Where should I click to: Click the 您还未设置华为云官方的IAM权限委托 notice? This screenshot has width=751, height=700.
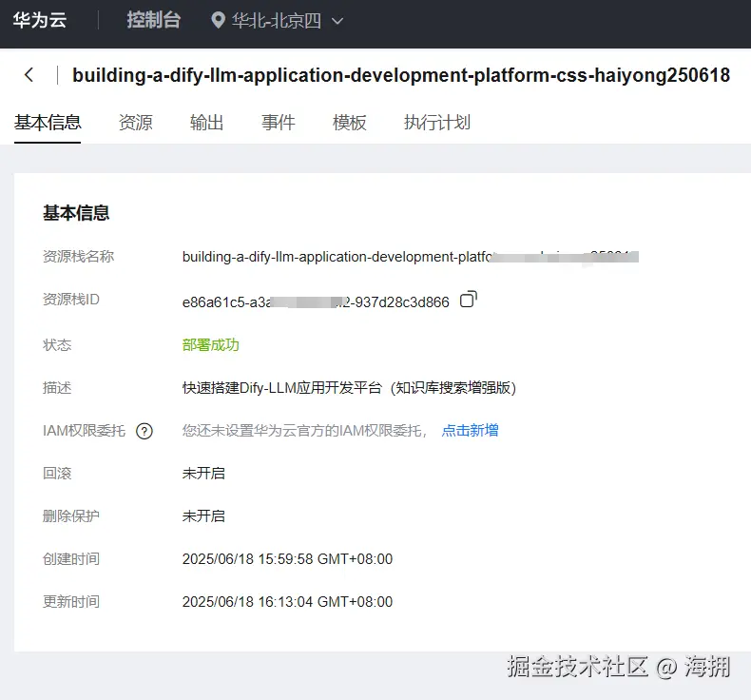tap(304, 431)
